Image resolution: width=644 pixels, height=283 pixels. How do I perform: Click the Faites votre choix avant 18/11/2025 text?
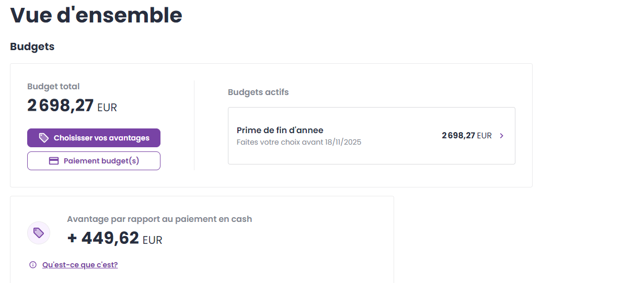[299, 142]
